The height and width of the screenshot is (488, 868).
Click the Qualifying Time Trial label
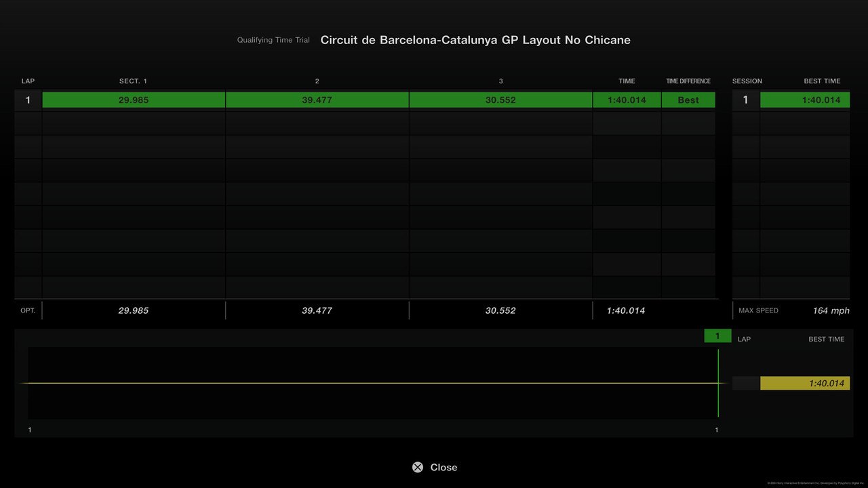point(273,40)
